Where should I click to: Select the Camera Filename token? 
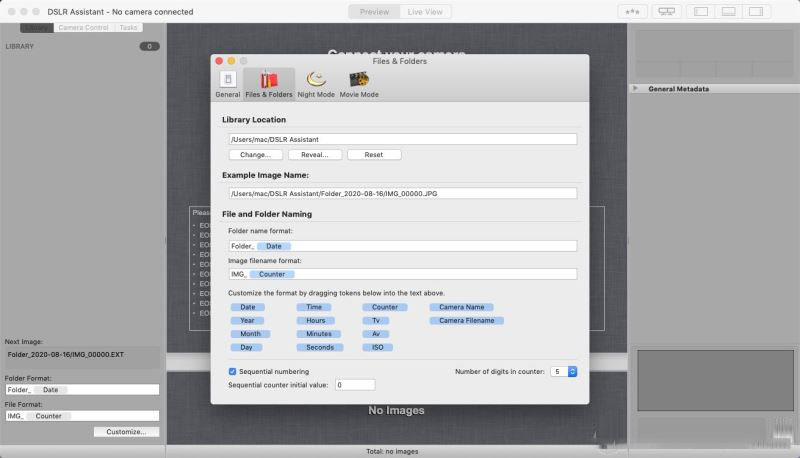point(466,320)
